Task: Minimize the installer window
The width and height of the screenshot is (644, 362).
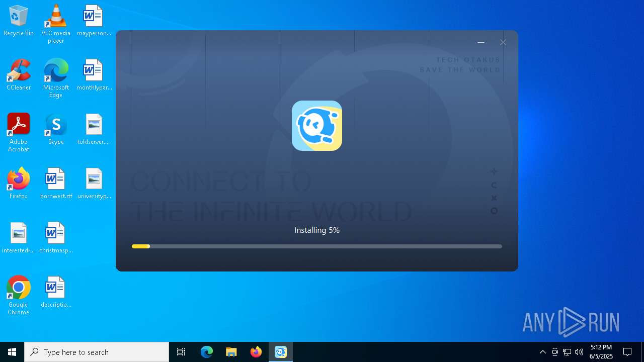Action: tap(481, 42)
